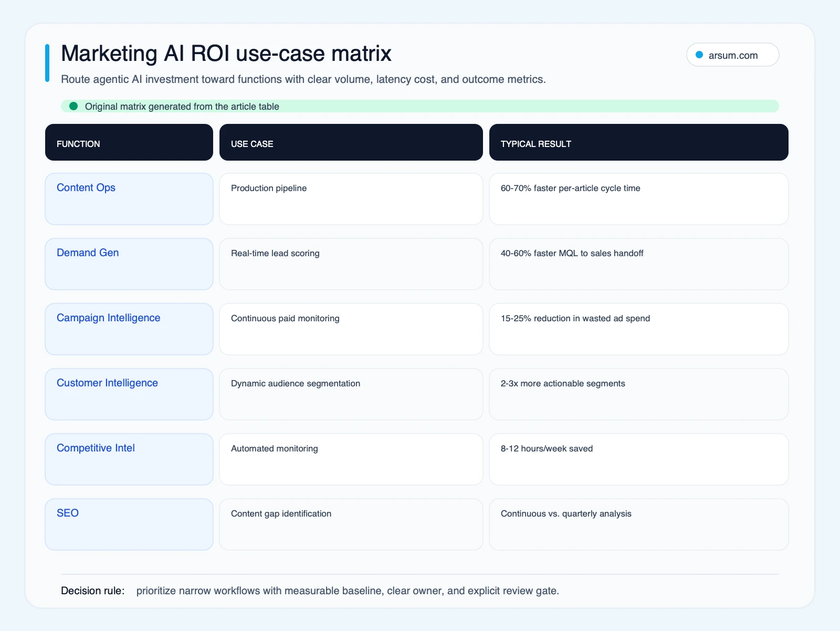Click the Content gap identification use case
Viewport: 840px width, 631px height.
(351, 524)
